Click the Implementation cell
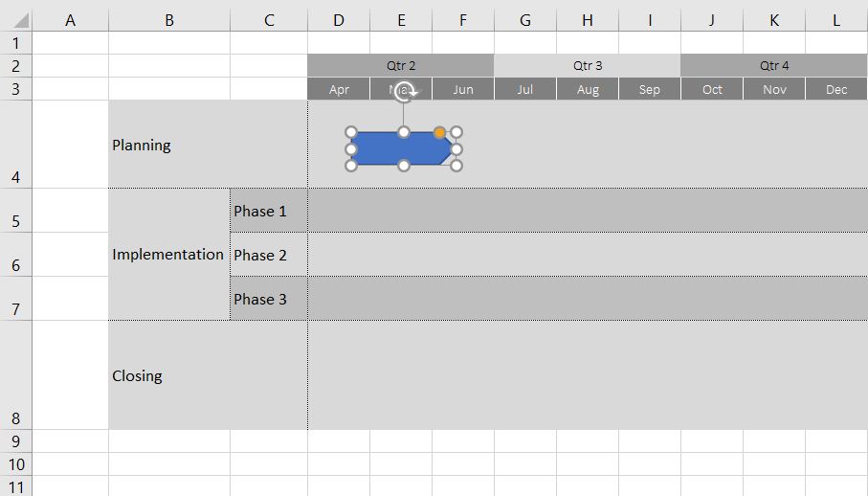Image resolution: width=868 pixels, height=496 pixels. 168,255
